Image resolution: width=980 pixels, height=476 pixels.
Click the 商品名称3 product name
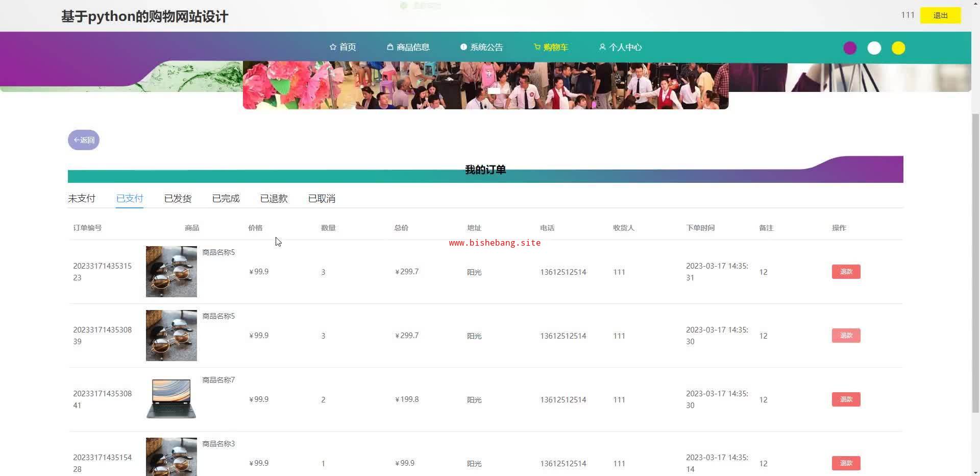[x=218, y=444]
